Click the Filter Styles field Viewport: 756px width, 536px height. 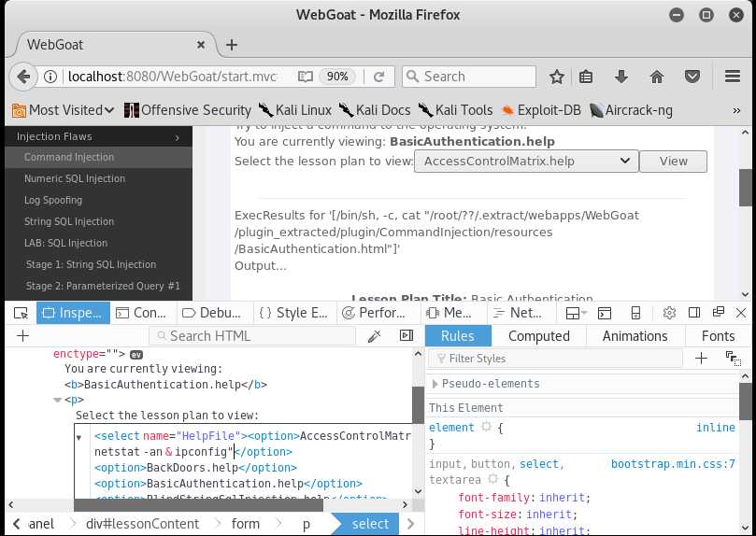(x=555, y=359)
